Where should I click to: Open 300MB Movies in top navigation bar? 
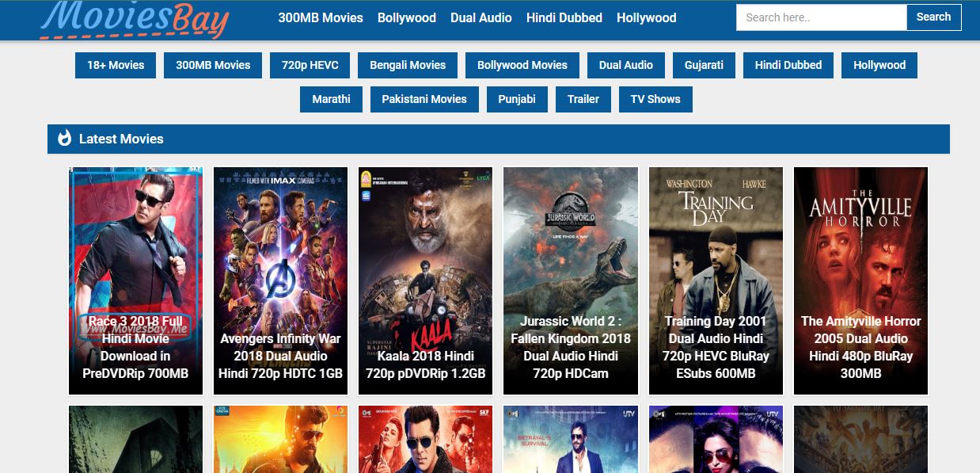click(321, 17)
